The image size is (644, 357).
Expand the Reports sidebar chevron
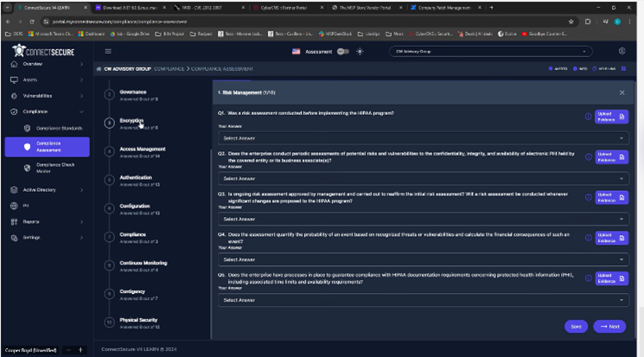tap(81, 222)
